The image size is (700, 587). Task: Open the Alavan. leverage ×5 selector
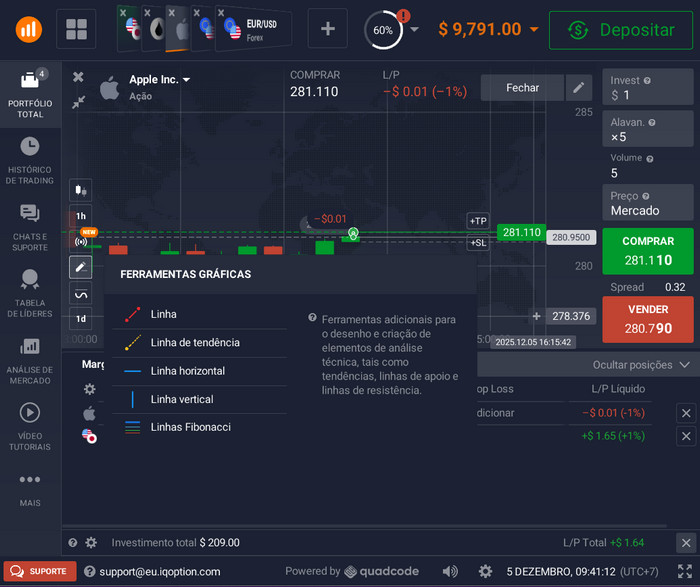pyautogui.click(x=648, y=129)
